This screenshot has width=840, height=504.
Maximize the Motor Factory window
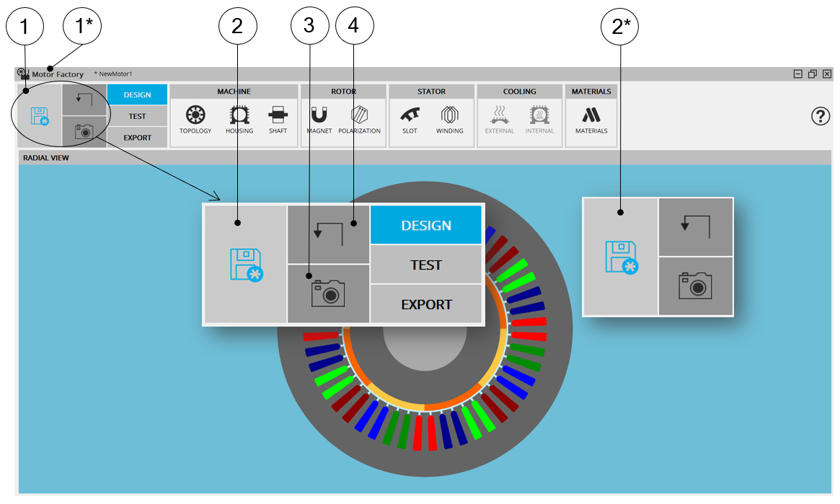point(813,74)
